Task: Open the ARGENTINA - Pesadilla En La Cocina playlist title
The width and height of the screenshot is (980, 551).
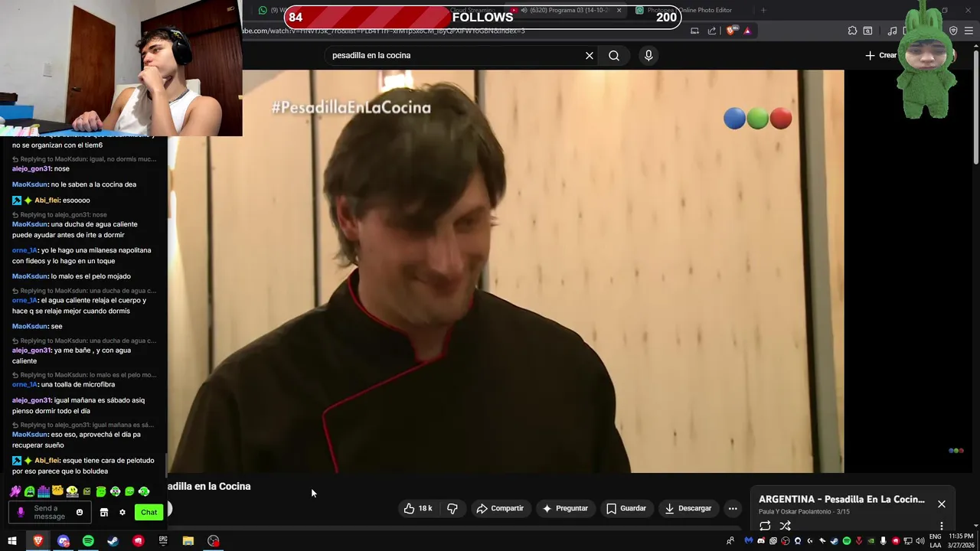Action: pyautogui.click(x=841, y=499)
